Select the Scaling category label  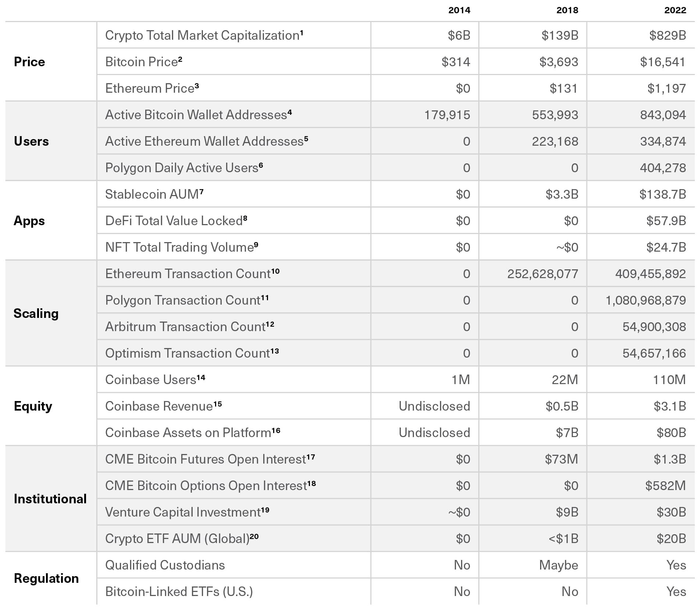tap(36, 313)
